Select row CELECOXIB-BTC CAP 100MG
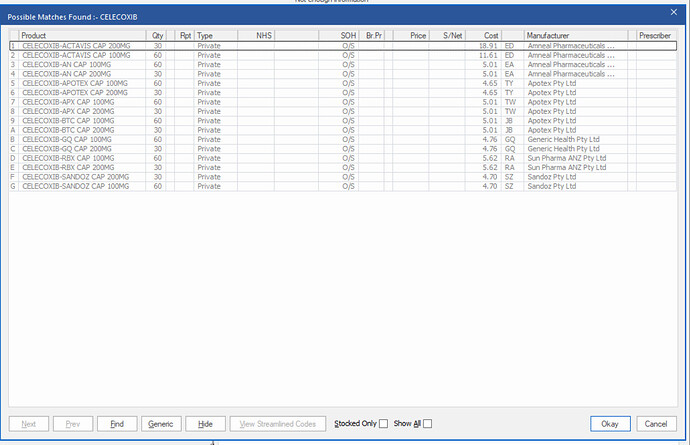This screenshot has width=690, height=445. click(x=343, y=121)
